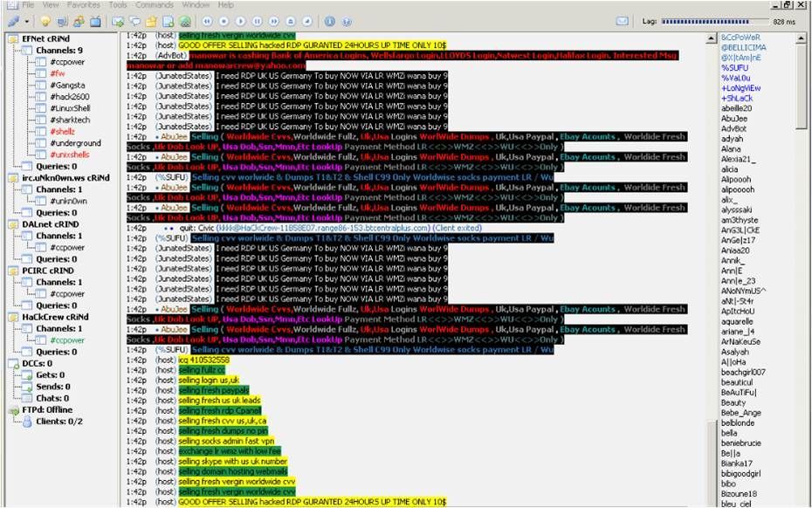
Task: Select the DCCs: 0 node
Action: [x=37, y=363]
